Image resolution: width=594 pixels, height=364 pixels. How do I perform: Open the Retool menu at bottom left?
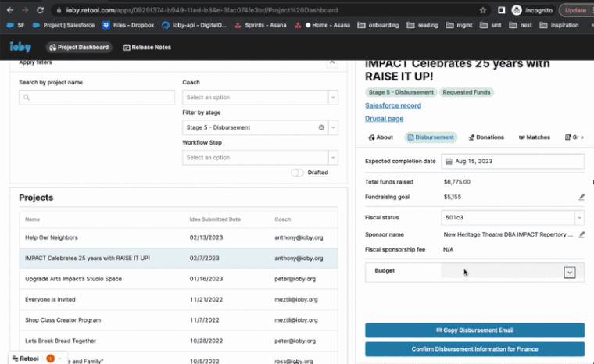[26, 359]
